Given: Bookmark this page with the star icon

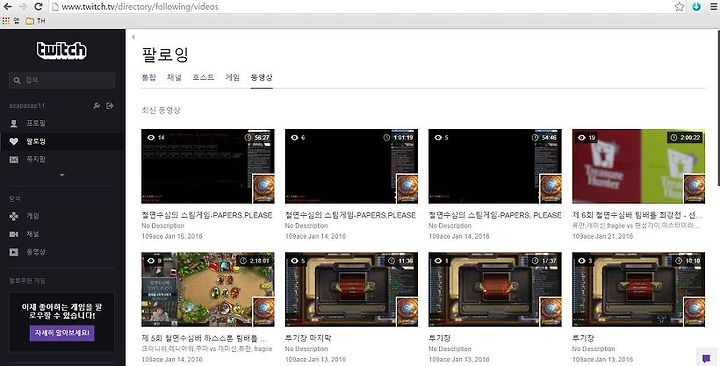Looking at the screenshot, I should 680,6.
